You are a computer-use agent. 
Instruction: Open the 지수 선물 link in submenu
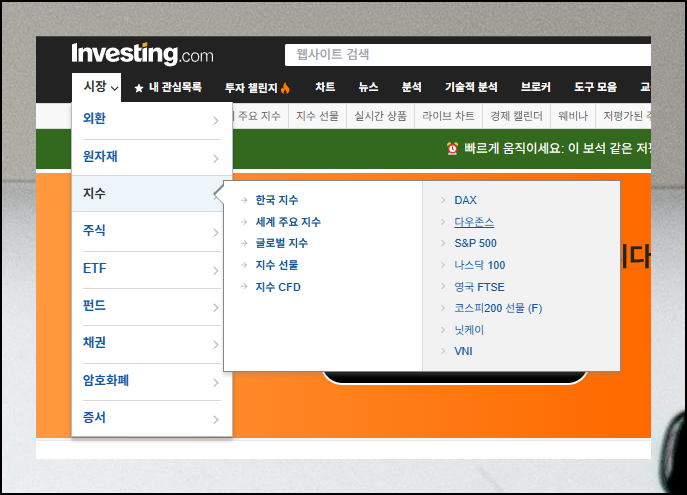[x=277, y=265]
